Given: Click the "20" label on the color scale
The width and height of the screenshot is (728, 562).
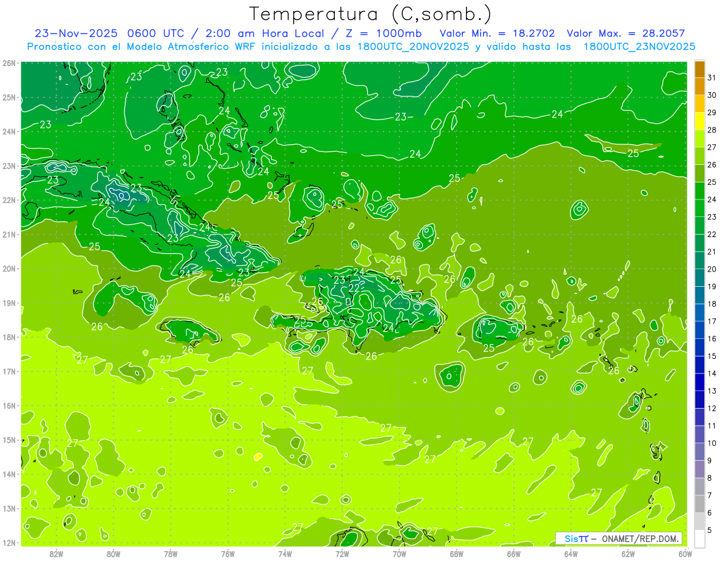Looking at the screenshot, I should click(712, 269).
